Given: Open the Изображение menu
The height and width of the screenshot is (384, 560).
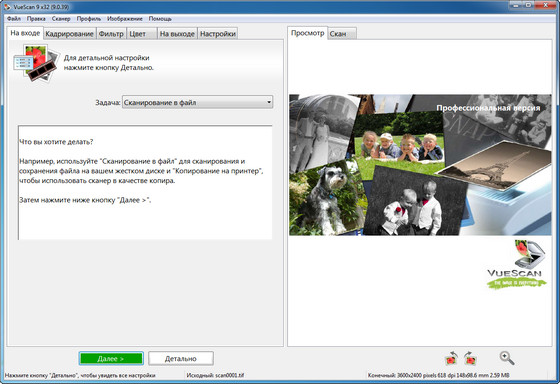Looking at the screenshot, I should pos(125,19).
